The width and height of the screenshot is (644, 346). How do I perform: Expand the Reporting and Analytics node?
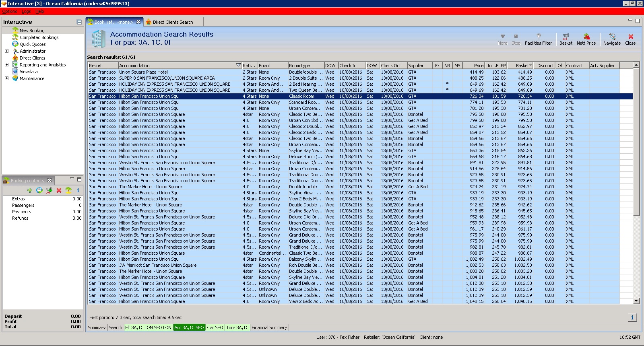pos(6,65)
